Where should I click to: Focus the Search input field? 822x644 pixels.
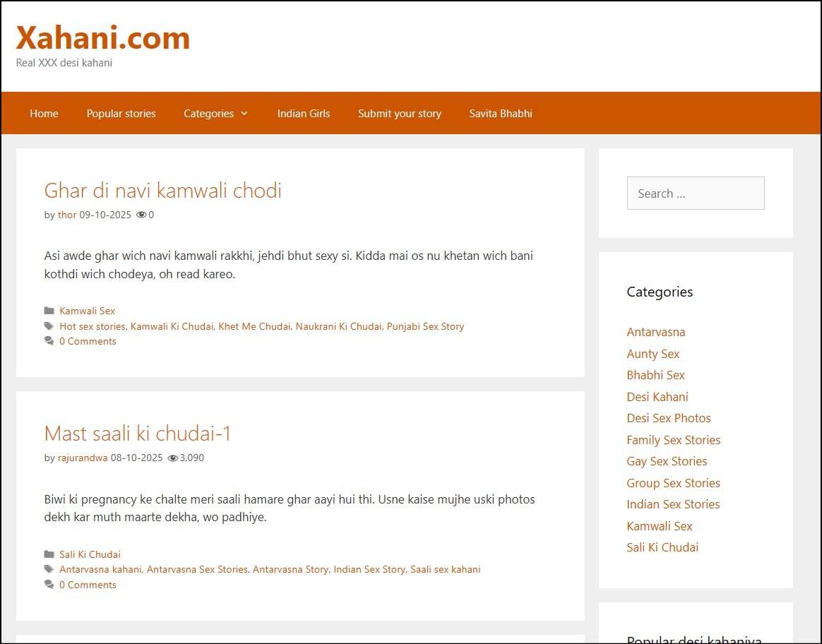coord(695,193)
